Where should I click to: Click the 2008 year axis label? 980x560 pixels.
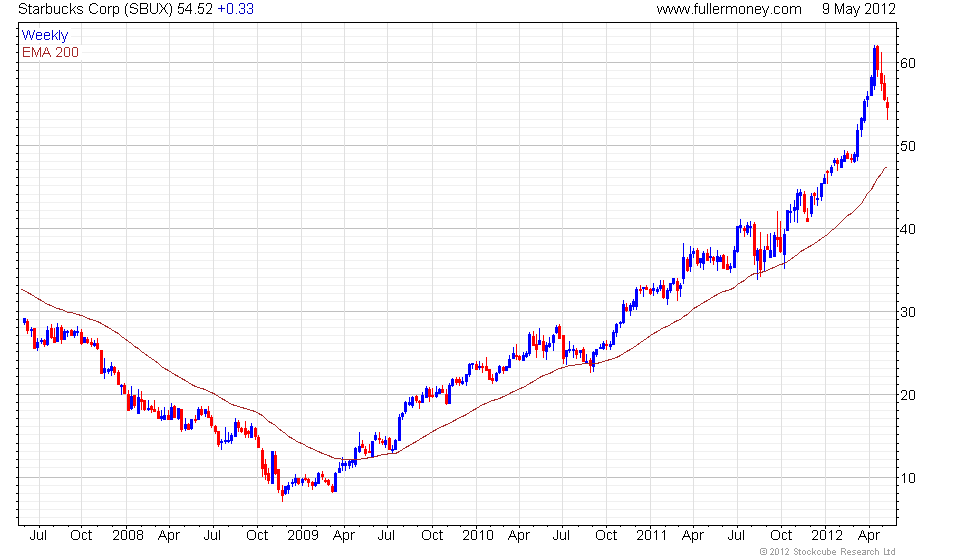[128, 536]
